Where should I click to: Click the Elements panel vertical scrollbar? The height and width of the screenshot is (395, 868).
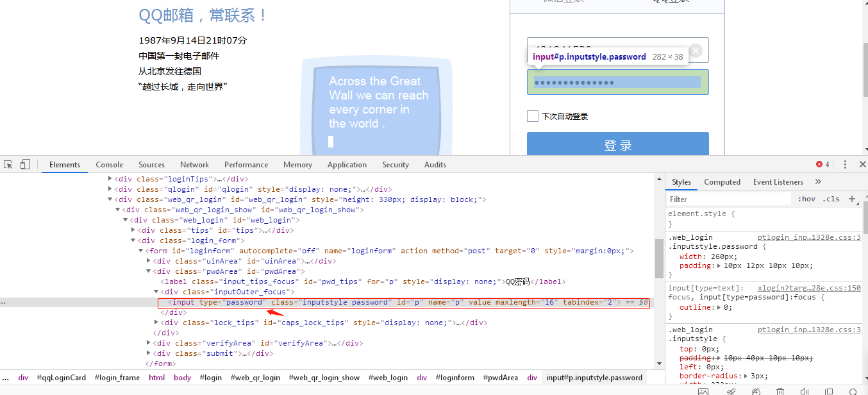(x=659, y=259)
